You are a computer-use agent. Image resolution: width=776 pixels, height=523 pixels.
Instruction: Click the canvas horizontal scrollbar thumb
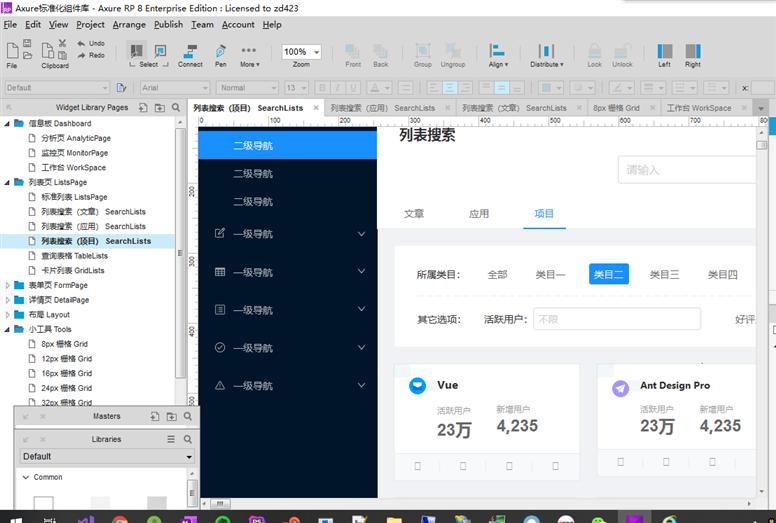click(220, 503)
